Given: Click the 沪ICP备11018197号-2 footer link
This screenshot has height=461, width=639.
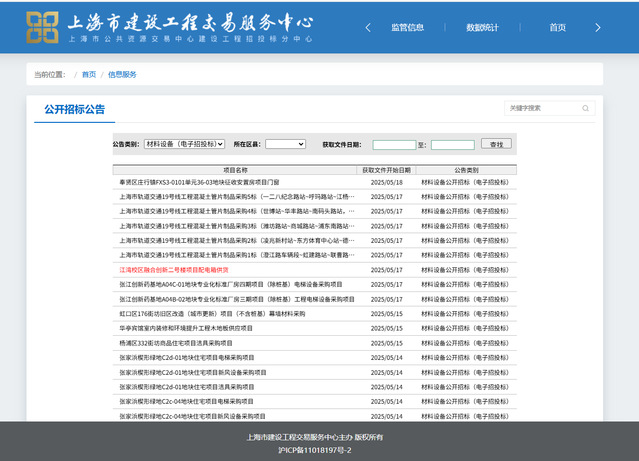Looking at the screenshot, I should (315, 450).
